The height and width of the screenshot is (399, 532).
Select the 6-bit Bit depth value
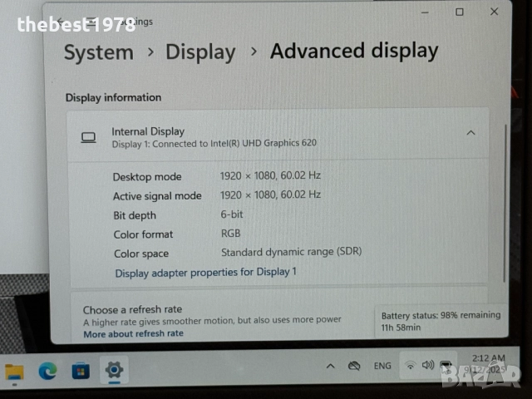[x=232, y=214]
